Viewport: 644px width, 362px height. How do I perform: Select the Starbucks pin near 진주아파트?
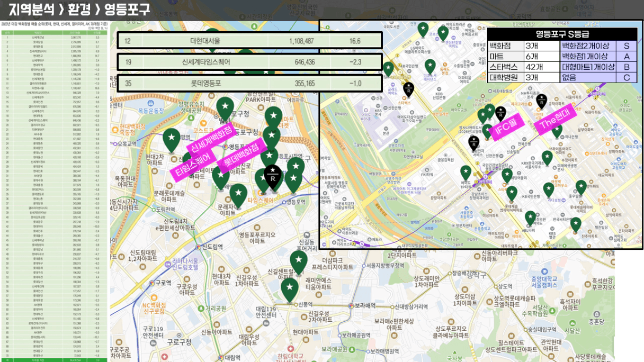tap(576, 224)
